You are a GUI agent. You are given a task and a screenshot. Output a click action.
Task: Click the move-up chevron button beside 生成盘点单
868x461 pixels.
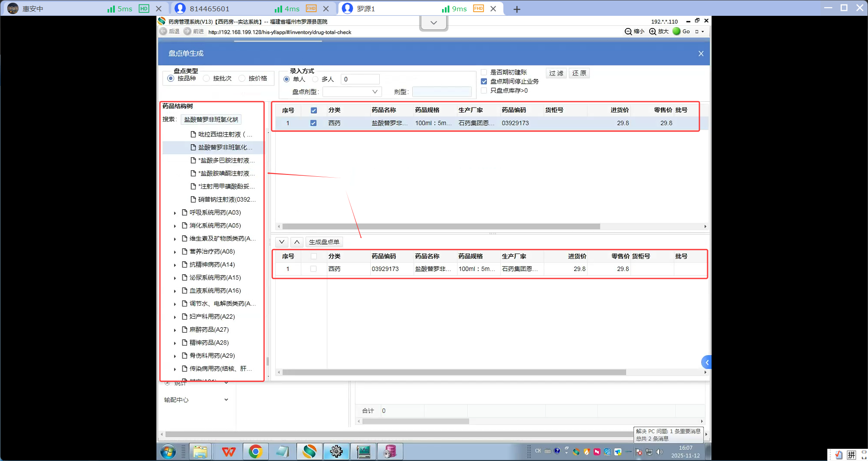[x=297, y=242]
